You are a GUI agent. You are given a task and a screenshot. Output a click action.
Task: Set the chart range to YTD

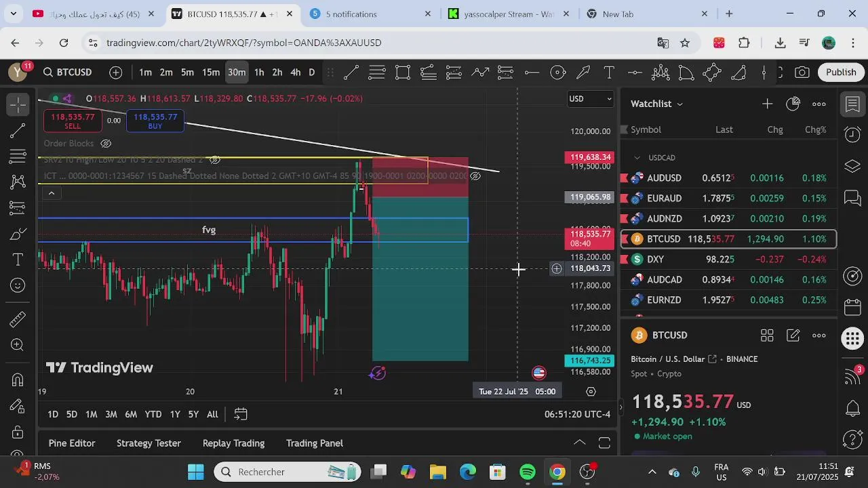(153, 414)
